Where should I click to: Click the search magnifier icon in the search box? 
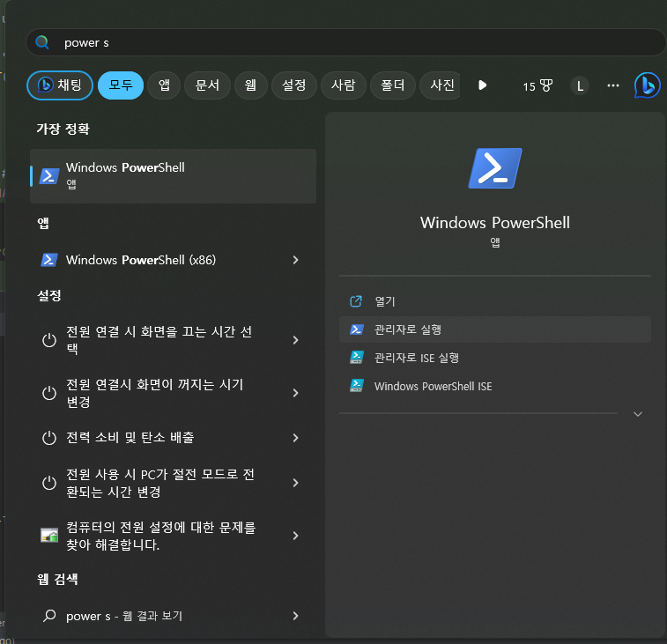[x=42, y=42]
